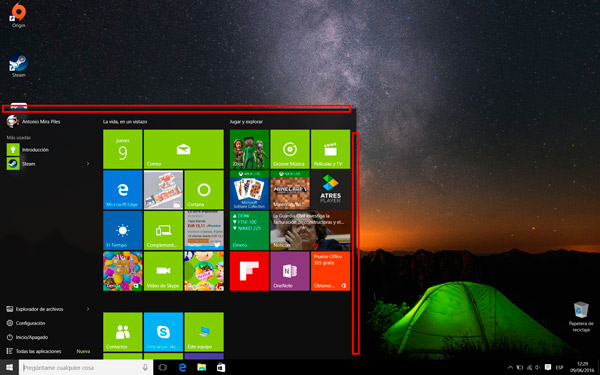Image resolution: width=600 pixels, height=375 pixels.
Task: Open the OneNote tile
Action: pos(290,271)
